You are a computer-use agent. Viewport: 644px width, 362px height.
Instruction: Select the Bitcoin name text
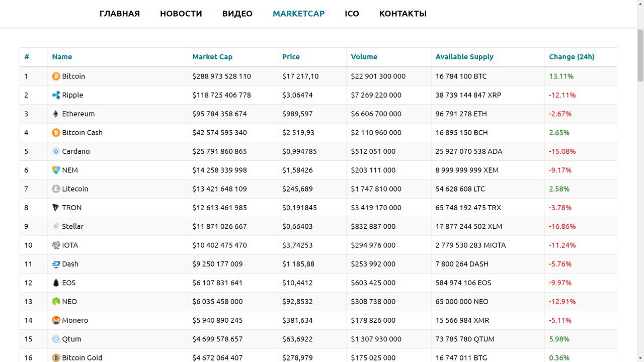(73, 76)
